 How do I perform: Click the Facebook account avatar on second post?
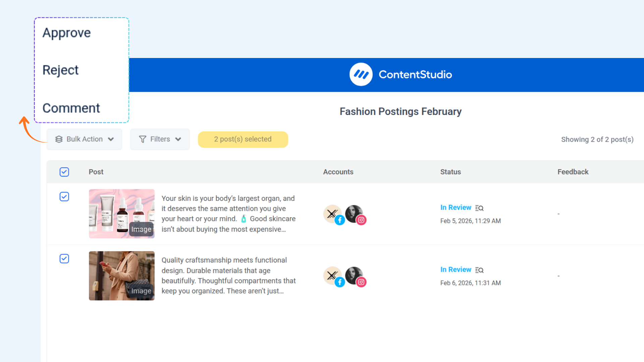click(x=333, y=276)
